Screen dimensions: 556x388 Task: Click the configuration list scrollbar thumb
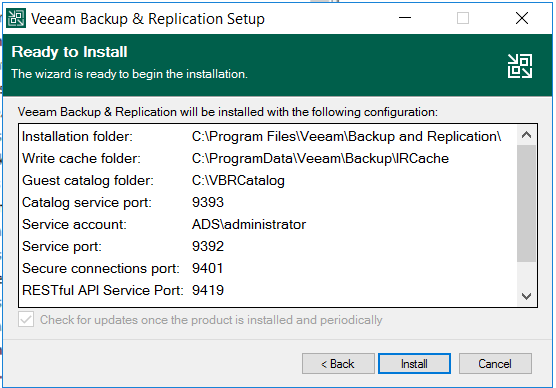pyautogui.click(x=526, y=203)
